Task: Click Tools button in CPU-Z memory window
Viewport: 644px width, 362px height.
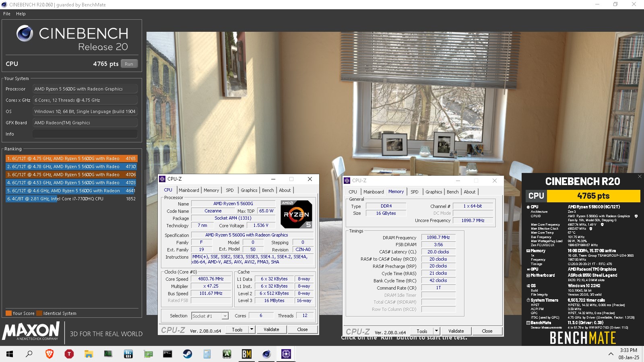Action: pos(422,331)
